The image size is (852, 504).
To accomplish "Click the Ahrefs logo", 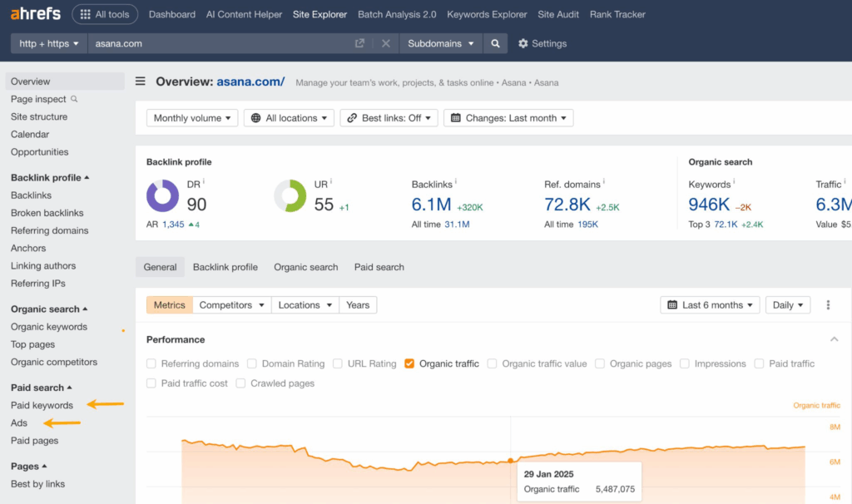I will click(35, 14).
